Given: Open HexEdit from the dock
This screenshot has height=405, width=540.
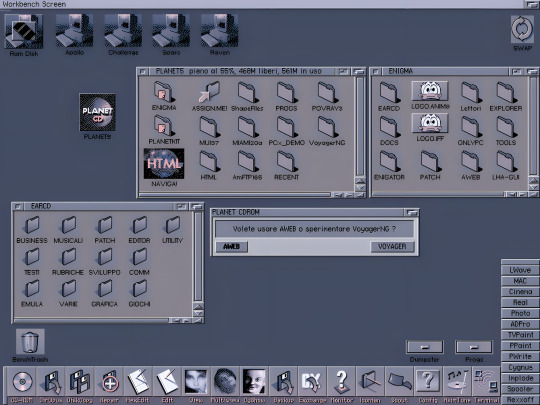Looking at the screenshot, I should click(138, 382).
